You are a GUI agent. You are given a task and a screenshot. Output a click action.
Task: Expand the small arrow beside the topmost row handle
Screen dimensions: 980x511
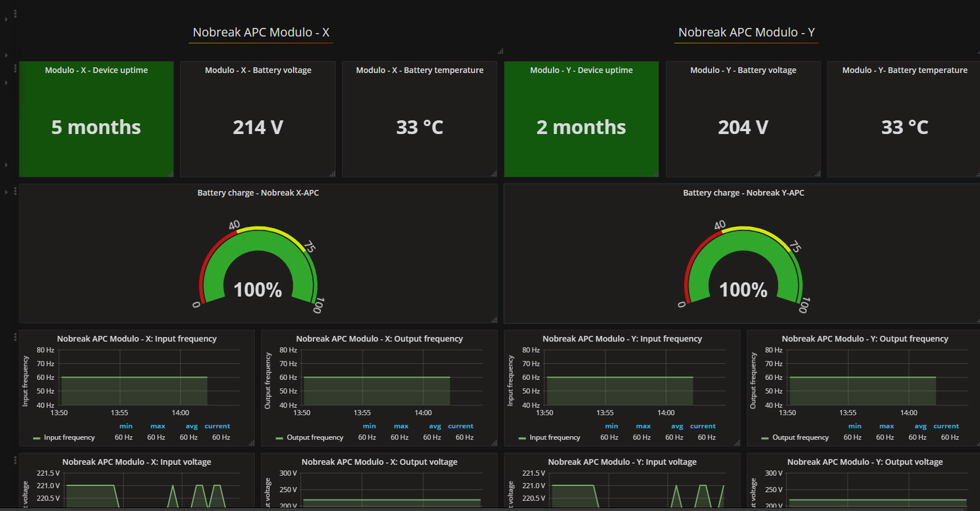(6, 19)
